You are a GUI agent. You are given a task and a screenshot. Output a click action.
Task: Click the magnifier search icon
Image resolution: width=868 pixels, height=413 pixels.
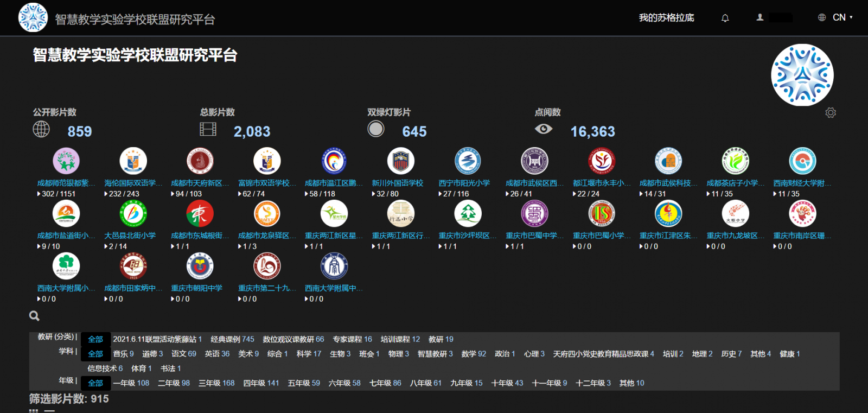(34, 316)
